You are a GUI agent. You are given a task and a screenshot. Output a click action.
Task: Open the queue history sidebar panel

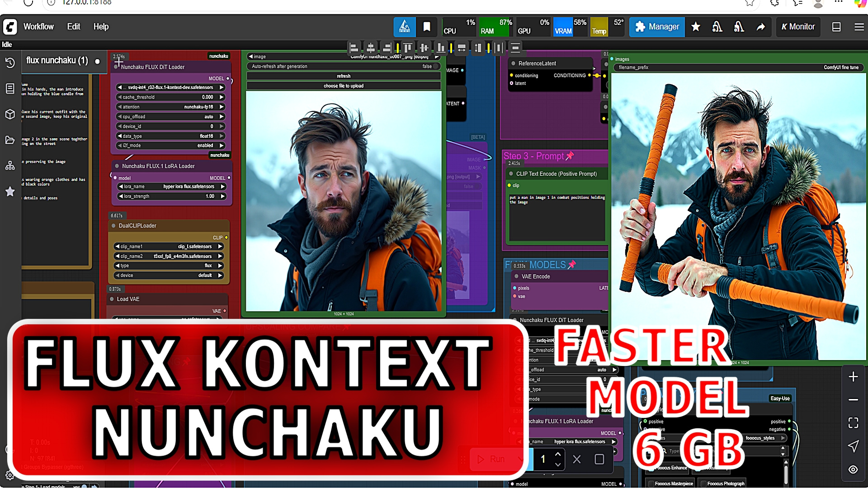pyautogui.click(x=10, y=63)
